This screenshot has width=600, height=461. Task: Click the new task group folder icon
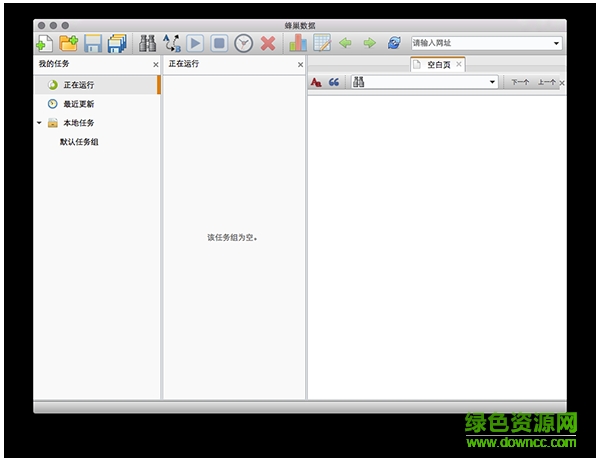pyautogui.click(x=69, y=43)
